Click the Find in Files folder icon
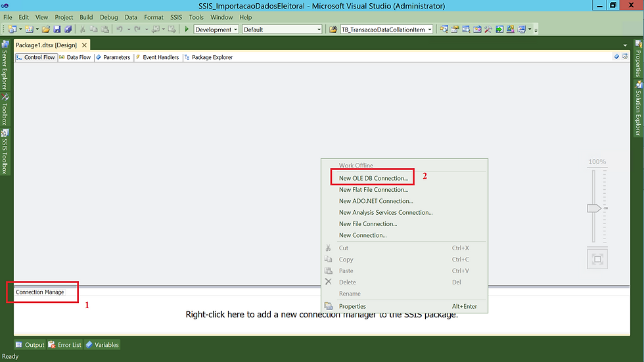This screenshot has height=362, width=644. pos(333,29)
